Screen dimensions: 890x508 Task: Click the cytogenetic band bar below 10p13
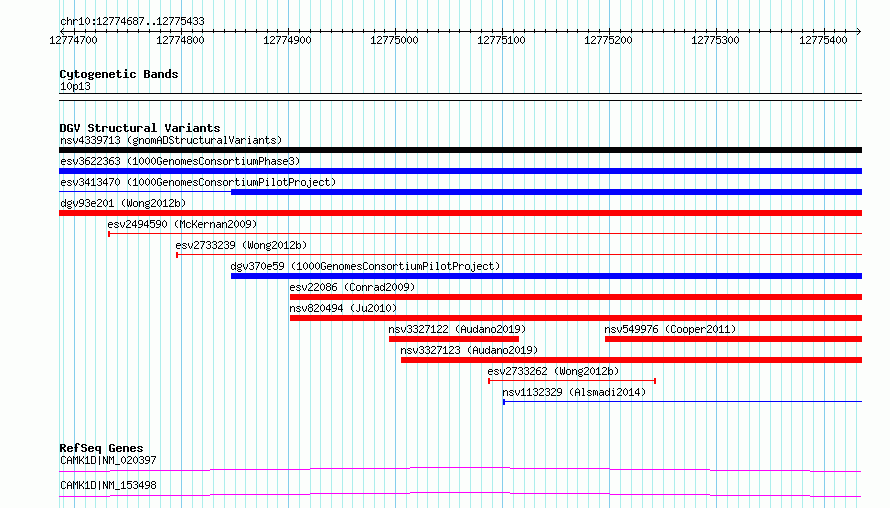pyautogui.click(x=460, y=97)
